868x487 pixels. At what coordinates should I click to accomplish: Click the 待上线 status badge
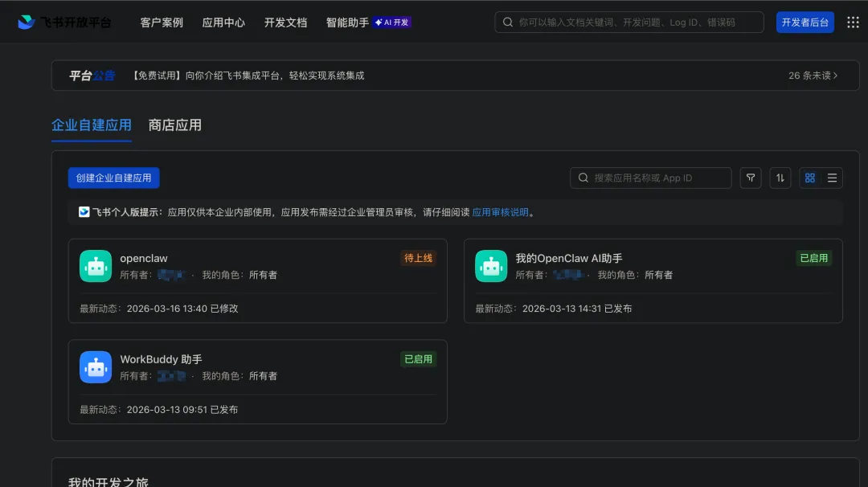(419, 258)
